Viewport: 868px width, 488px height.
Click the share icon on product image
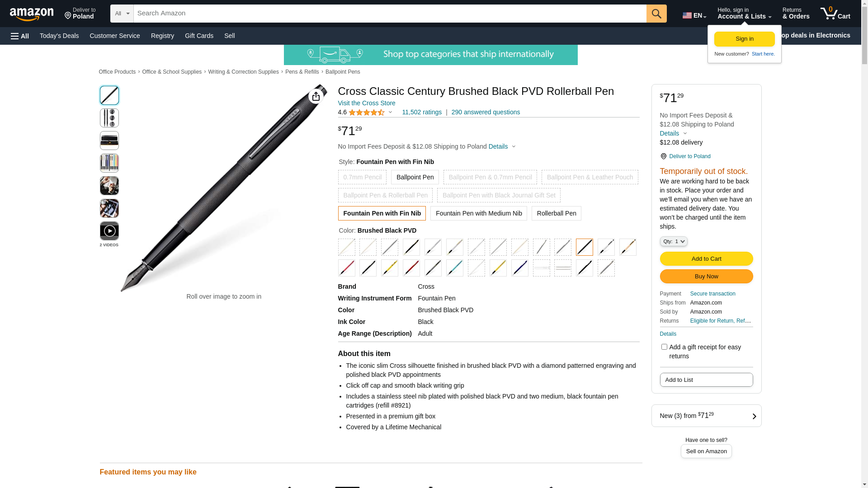tap(316, 96)
